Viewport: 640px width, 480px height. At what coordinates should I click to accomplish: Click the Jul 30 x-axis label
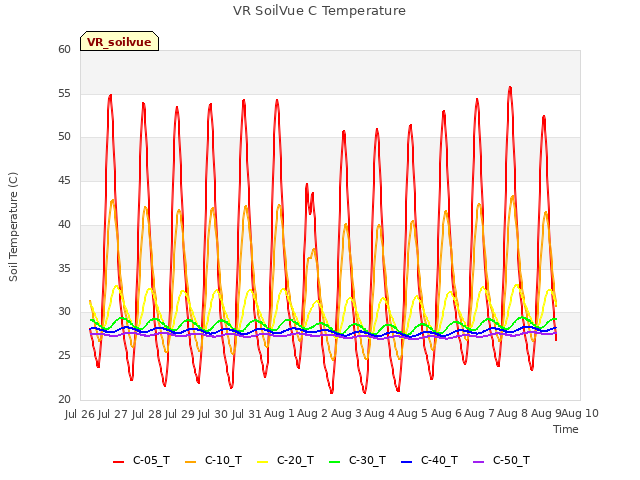(213, 414)
